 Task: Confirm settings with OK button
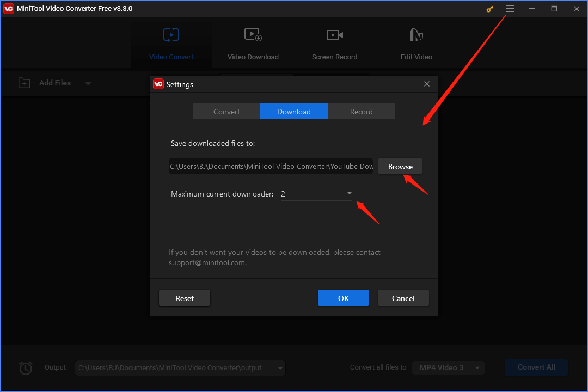click(x=344, y=298)
